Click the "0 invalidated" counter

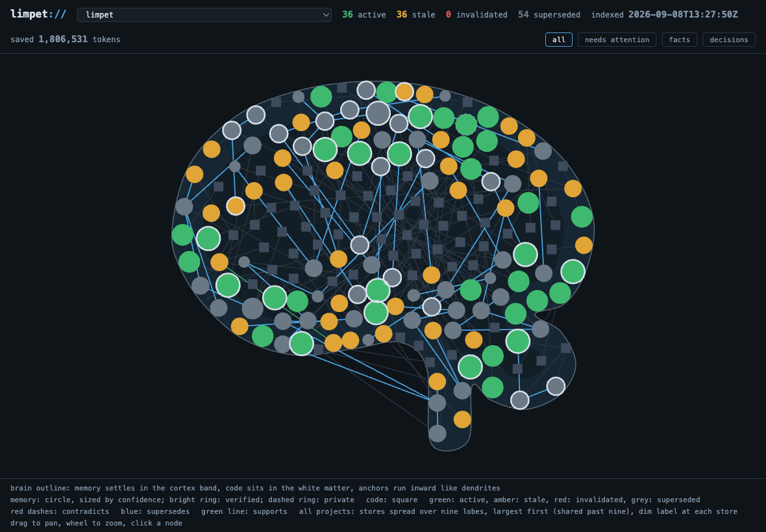pos(476,15)
